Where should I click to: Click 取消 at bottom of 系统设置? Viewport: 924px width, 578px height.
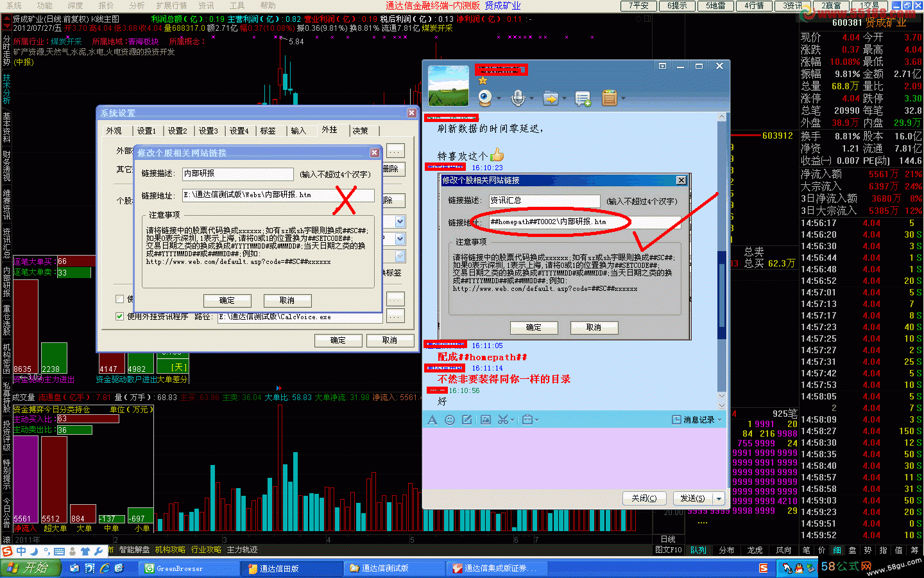coord(390,340)
